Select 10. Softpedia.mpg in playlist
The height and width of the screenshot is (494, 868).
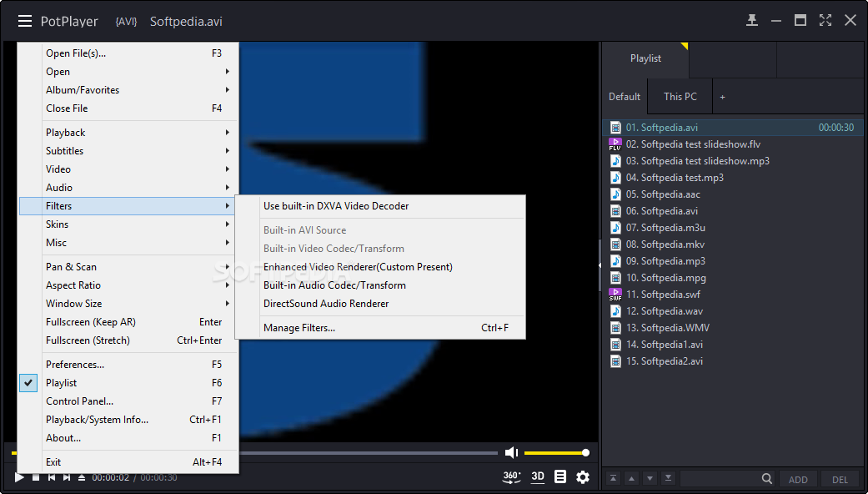tap(732, 278)
